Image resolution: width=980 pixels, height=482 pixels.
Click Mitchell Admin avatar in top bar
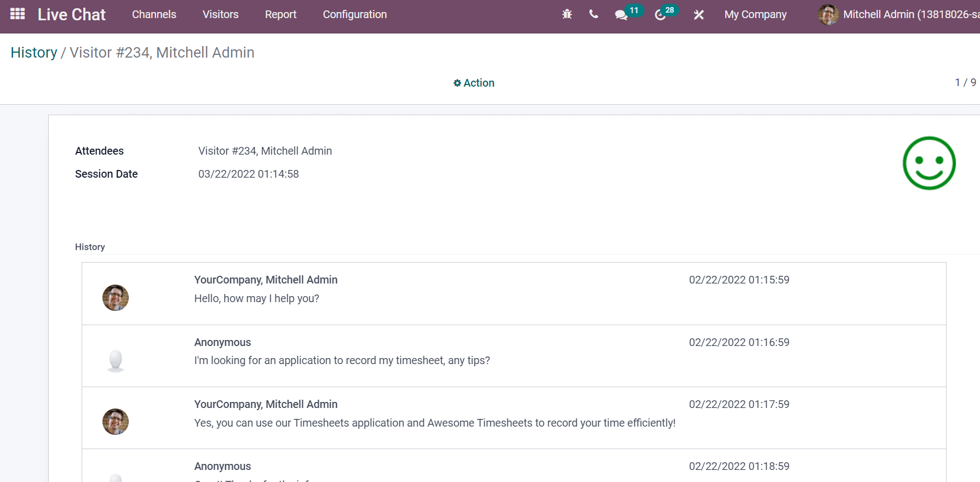(x=828, y=15)
